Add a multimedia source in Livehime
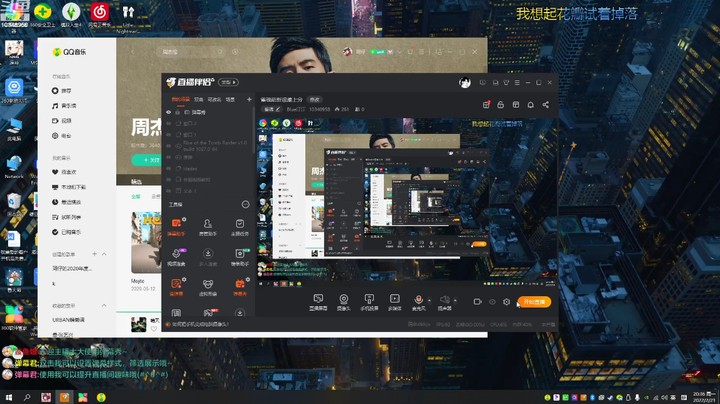This screenshot has height=404, width=720. 394,302
